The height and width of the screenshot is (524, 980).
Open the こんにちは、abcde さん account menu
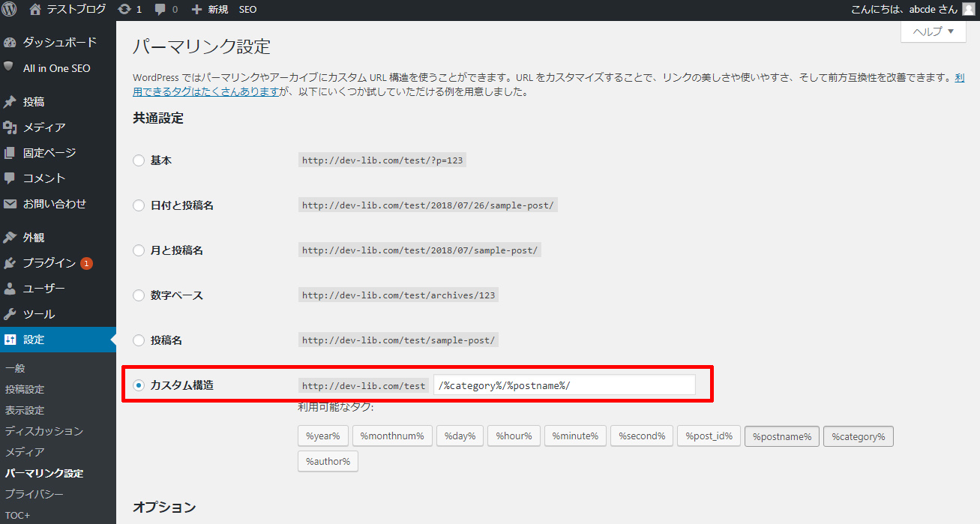[904, 10]
